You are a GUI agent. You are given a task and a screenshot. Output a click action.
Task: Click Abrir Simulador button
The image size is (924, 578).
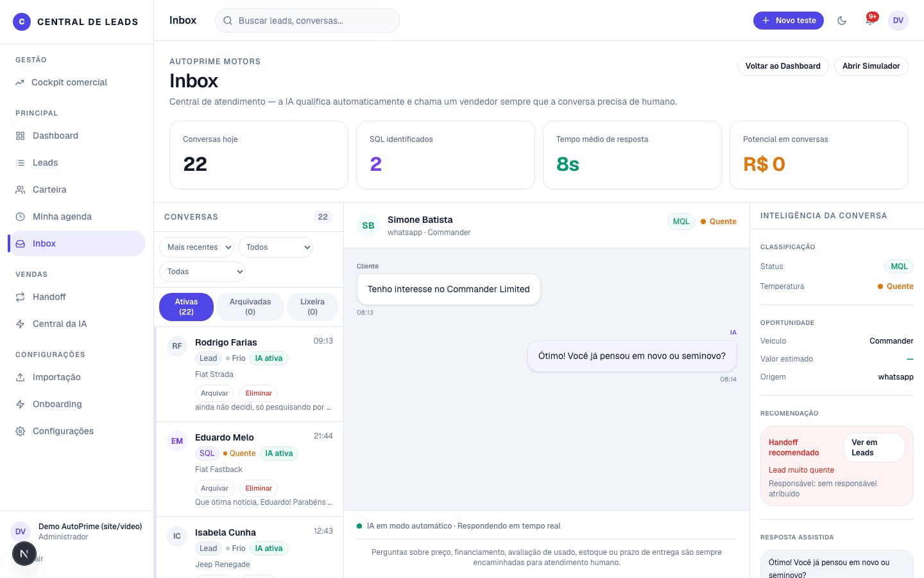point(871,66)
